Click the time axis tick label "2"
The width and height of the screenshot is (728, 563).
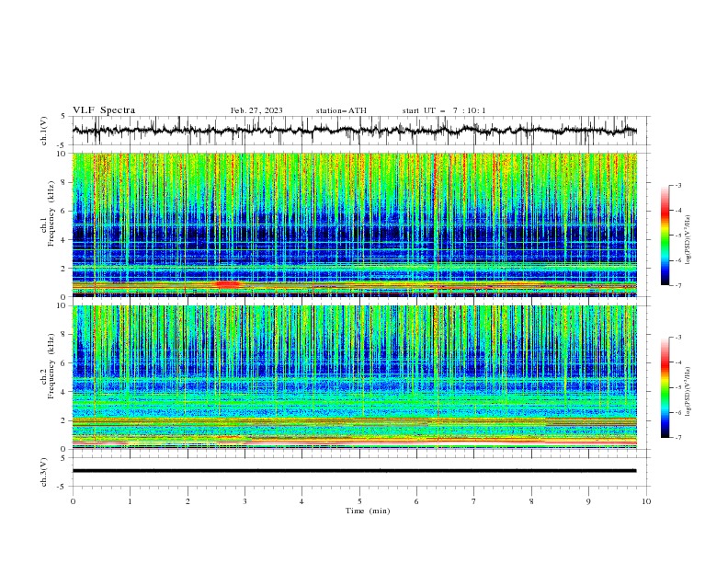(188, 501)
